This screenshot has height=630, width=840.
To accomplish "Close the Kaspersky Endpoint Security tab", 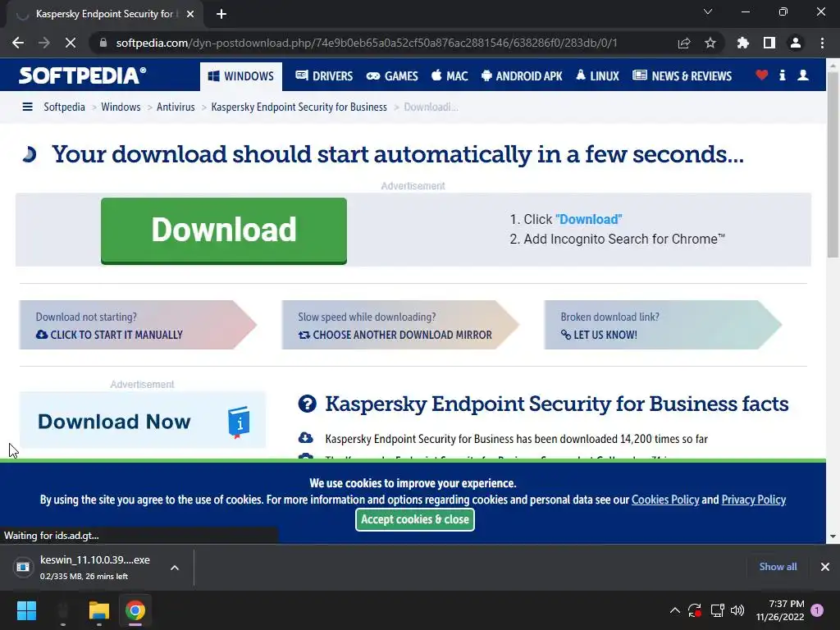I will coord(190,14).
